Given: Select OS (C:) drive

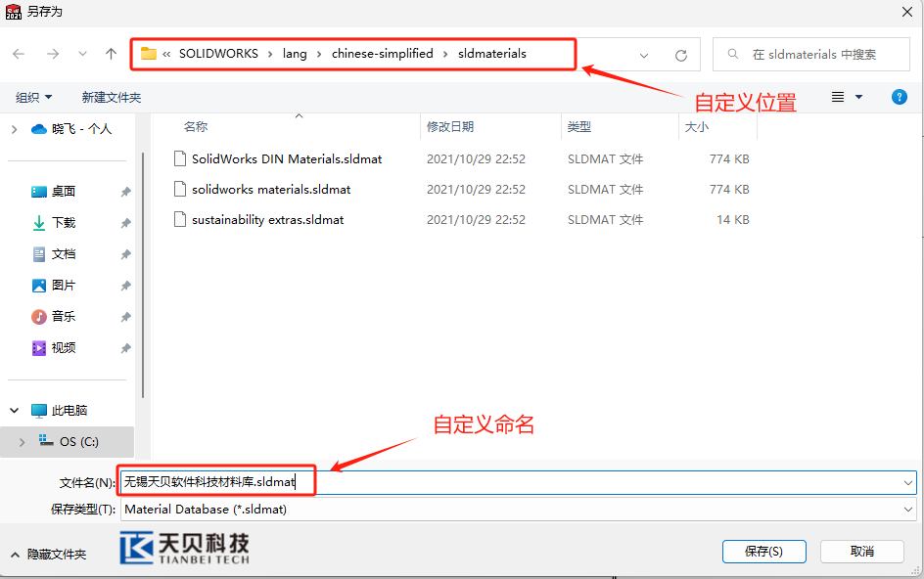Looking at the screenshot, I should 69,442.
